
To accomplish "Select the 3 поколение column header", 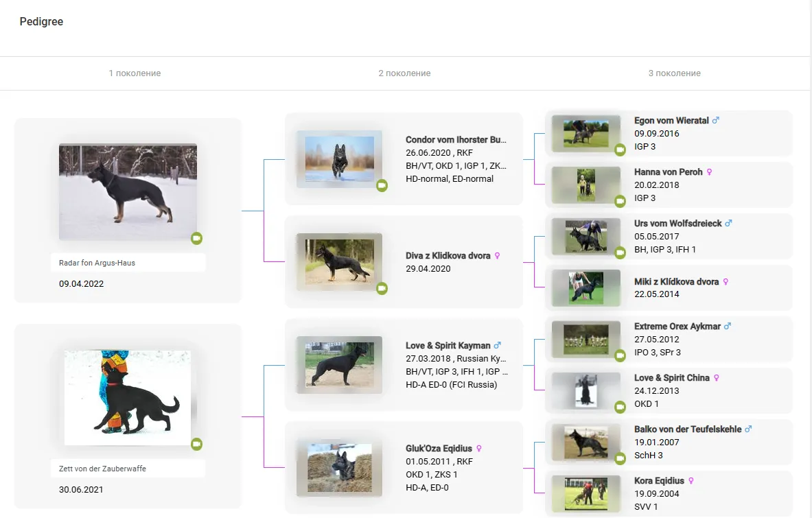I will 674,73.
